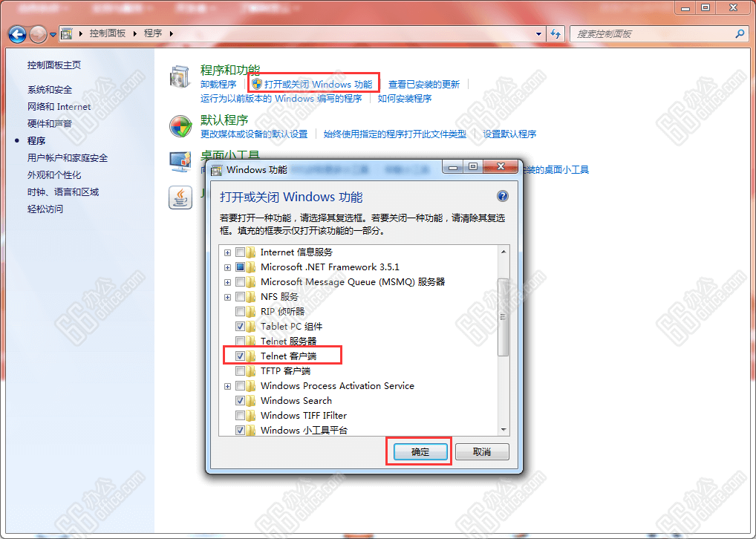Click the 设置默认程序 link
Image resolution: width=756 pixels, height=539 pixels.
coord(509,134)
